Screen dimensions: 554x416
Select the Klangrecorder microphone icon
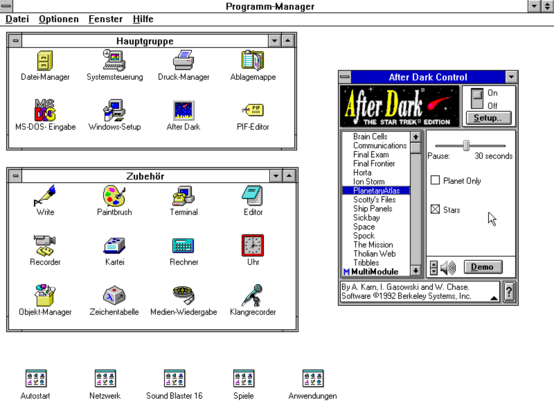[253, 295]
